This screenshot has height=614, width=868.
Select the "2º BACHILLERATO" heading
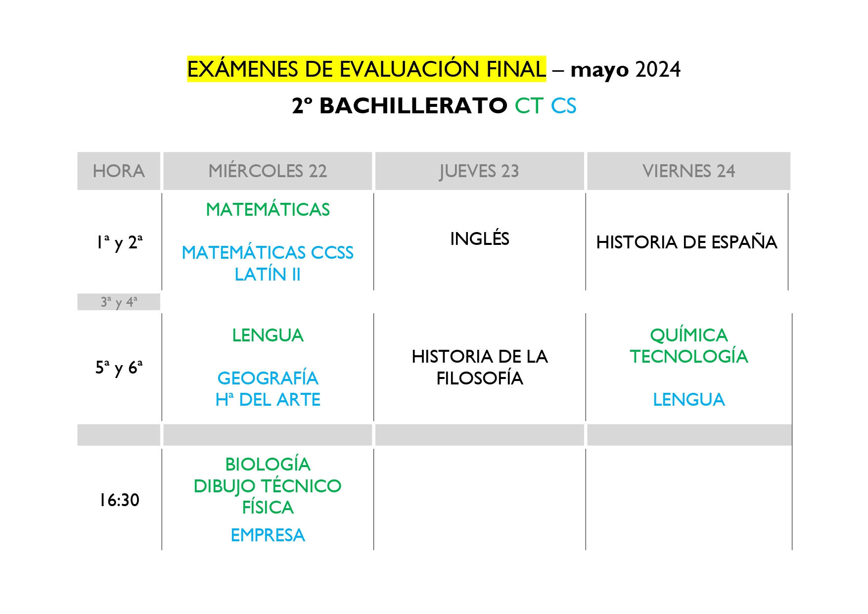(399, 106)
